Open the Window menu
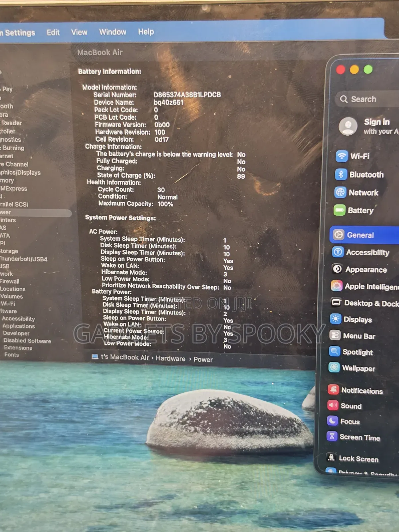 point(113,32)
